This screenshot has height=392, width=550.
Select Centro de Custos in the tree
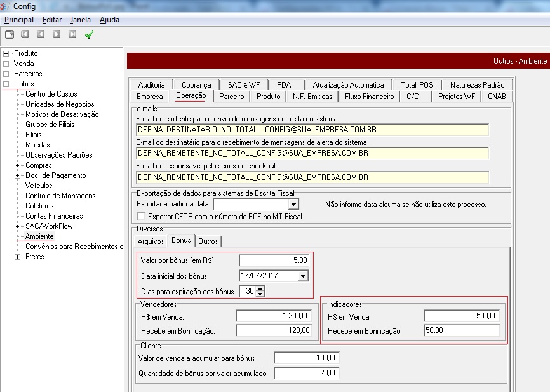pos(51,94)
